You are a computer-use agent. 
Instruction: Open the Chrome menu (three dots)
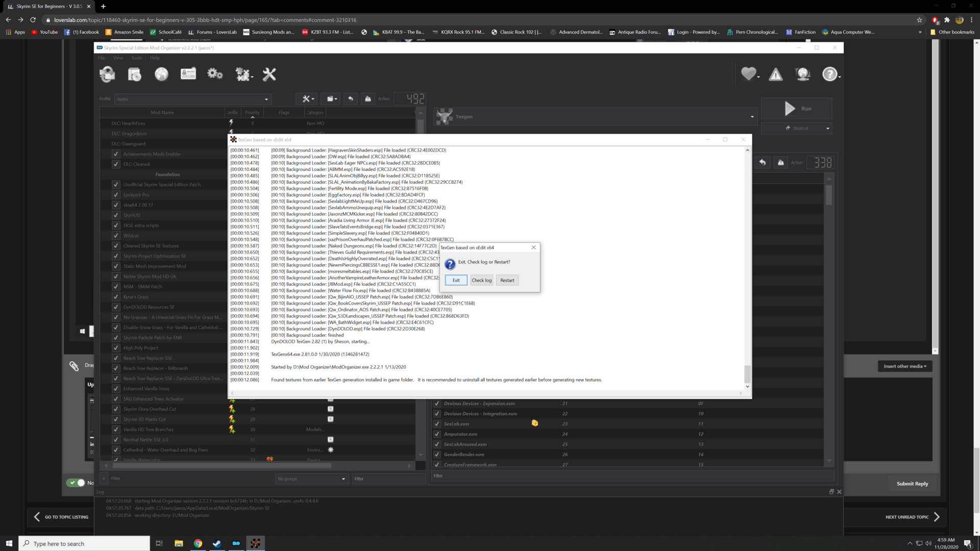point(972,20)
